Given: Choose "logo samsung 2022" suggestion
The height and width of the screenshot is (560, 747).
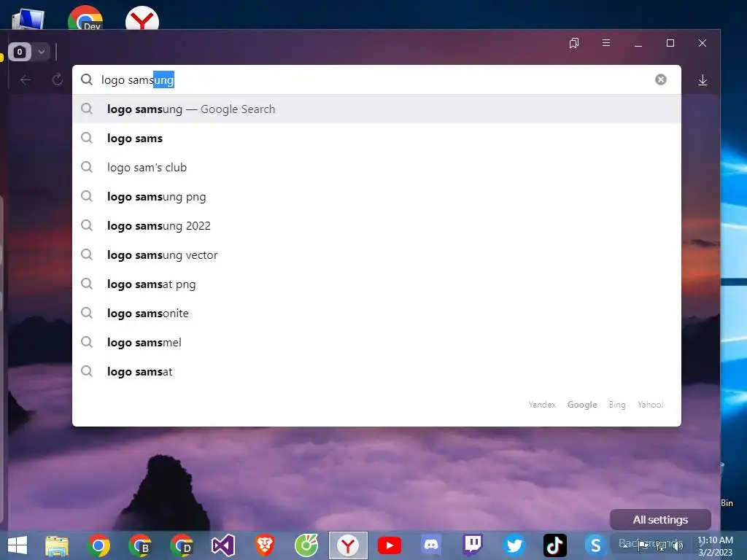Looking at the screenshot, I should pyautogui.click(x=376, y=226).
